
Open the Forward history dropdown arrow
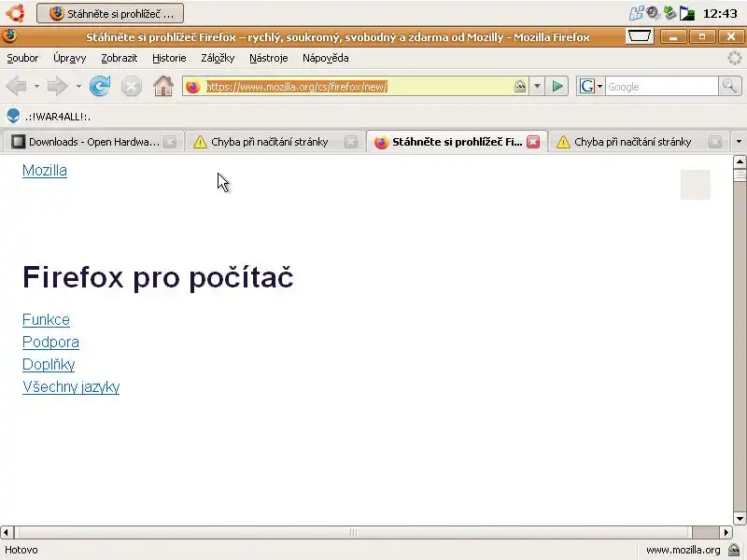78,87
